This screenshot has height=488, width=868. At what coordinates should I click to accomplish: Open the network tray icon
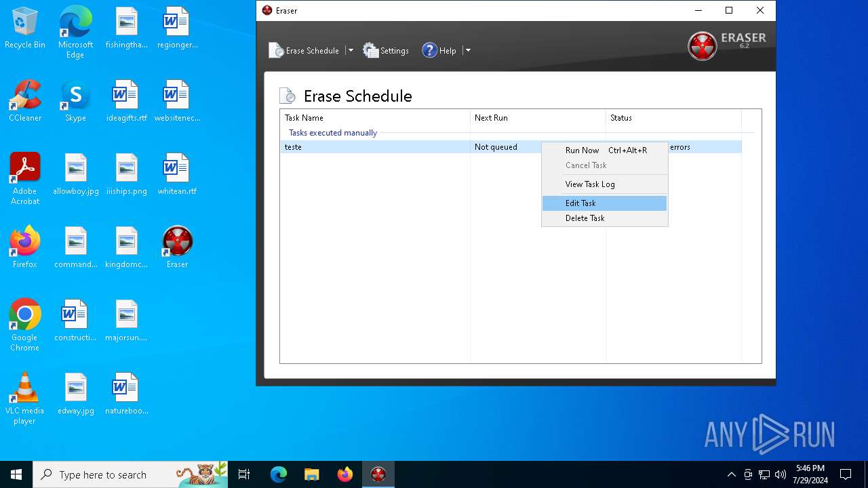pos(764,474)
